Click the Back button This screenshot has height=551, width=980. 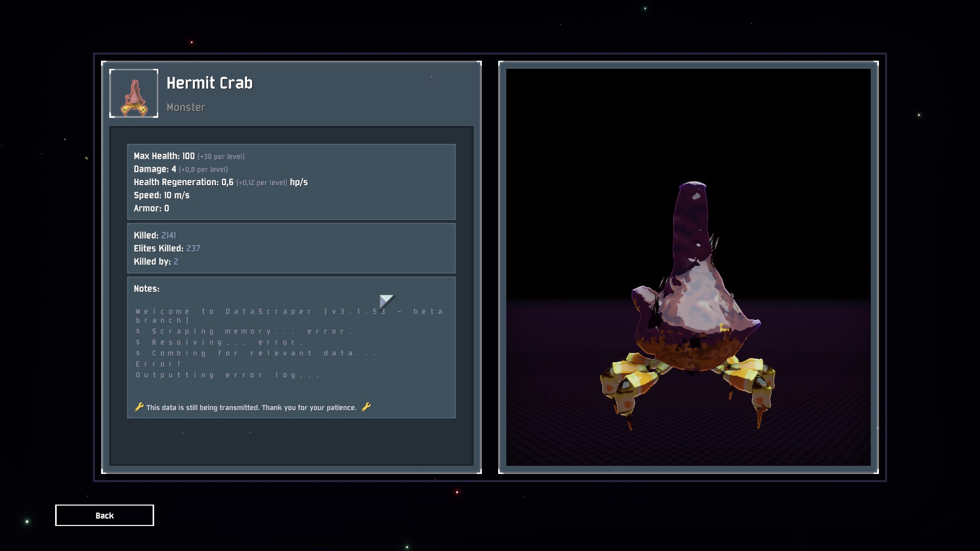click(104, 515)
